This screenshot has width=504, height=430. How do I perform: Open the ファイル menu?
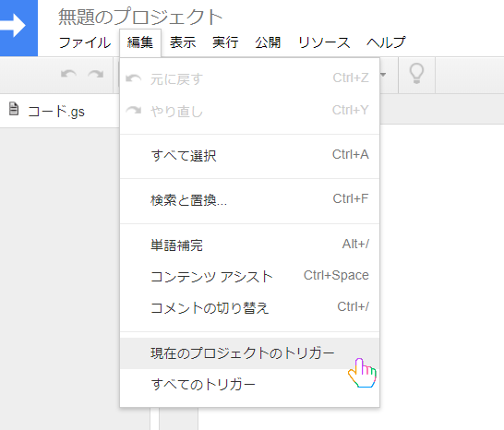(x=85, y=42)
